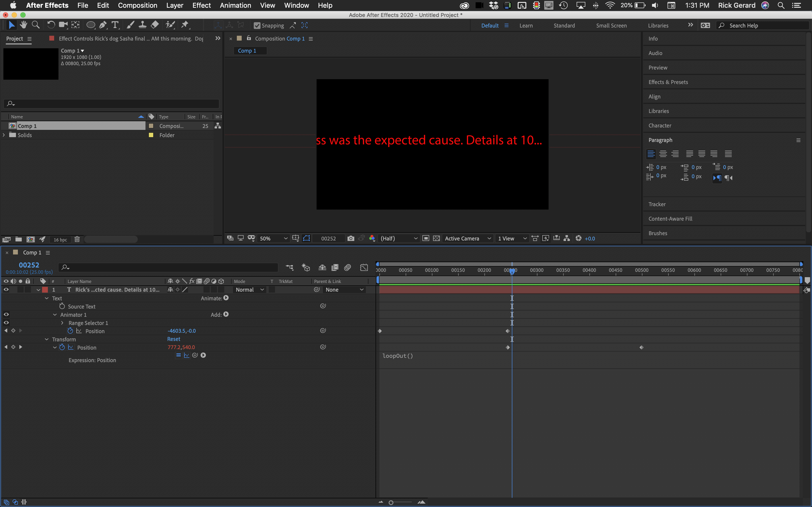Open the Normal blending mode dropdown

tap(250, 290)
